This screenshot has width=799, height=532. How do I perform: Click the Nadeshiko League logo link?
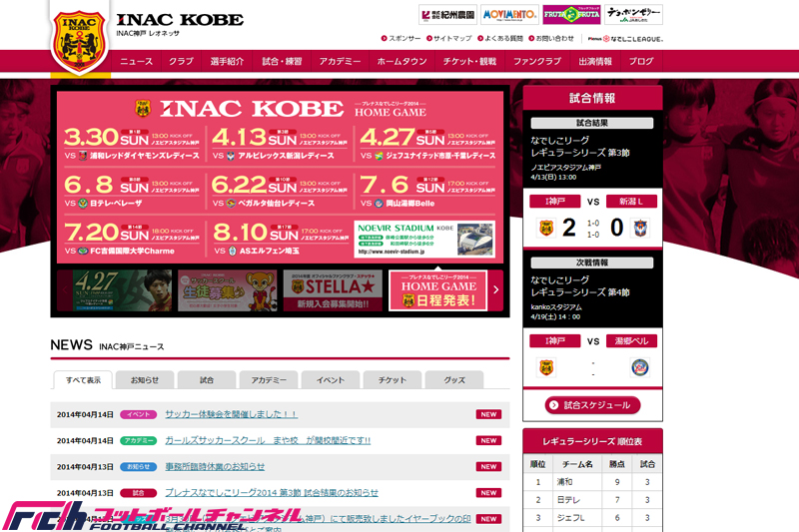626,39
